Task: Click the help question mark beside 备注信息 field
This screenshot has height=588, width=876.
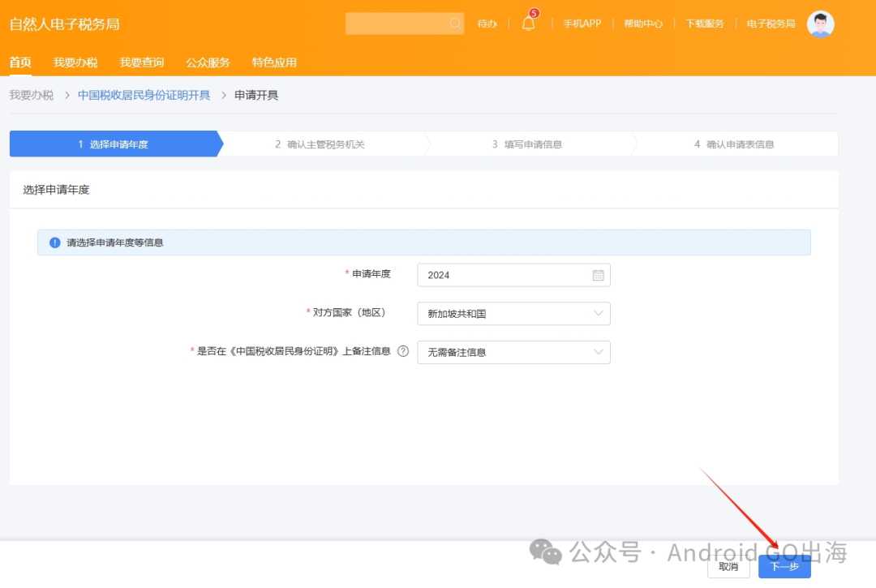Action: [403, 352]
